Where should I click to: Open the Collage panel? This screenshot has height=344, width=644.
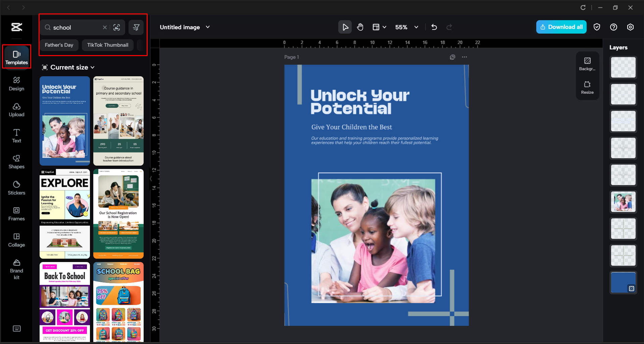coord(16,240)
